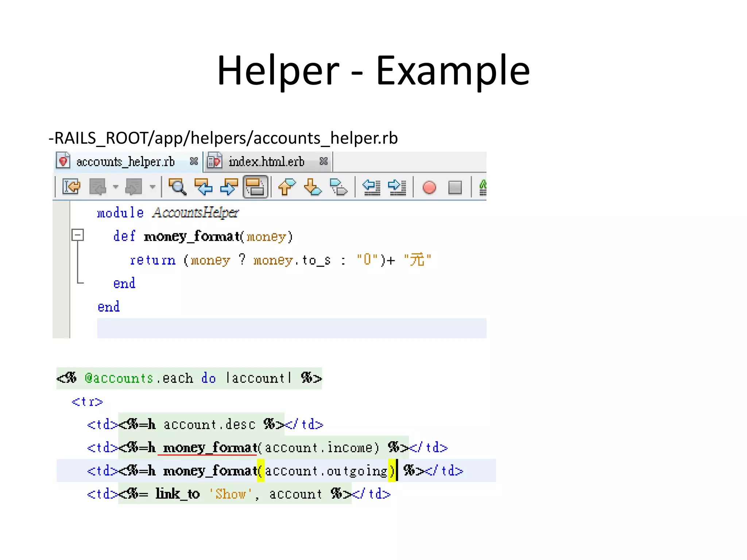Click the Stop Macro Recording square icon
747x560 pixels.
click(x=455, y=187)
